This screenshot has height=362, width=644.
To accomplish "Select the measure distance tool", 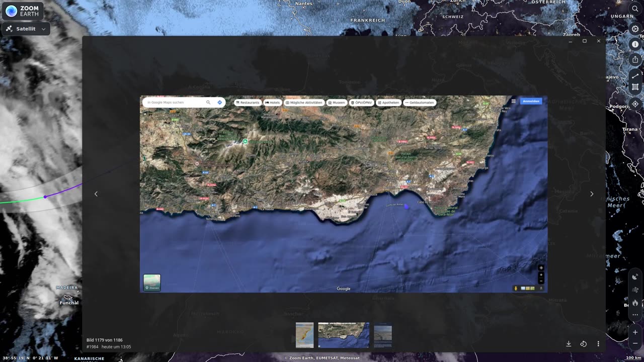I will pyautogui.click(x=635, y=76).
